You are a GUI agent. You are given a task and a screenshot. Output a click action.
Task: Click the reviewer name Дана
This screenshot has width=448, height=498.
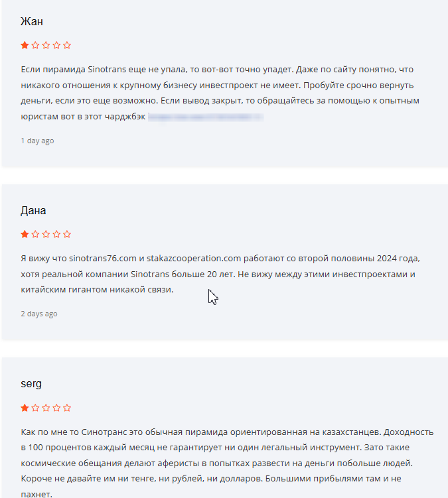[x=33, y=211]
